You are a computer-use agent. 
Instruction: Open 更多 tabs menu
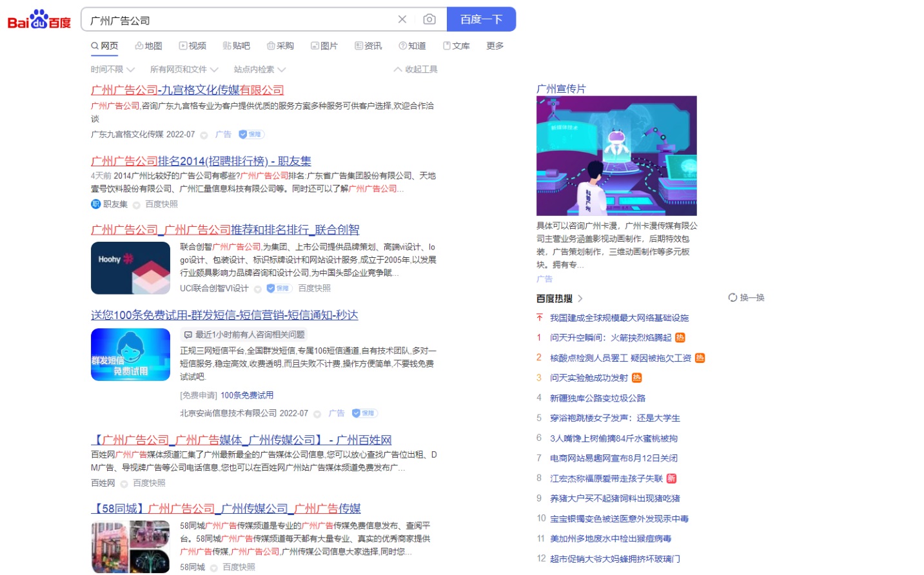[495, 46]
